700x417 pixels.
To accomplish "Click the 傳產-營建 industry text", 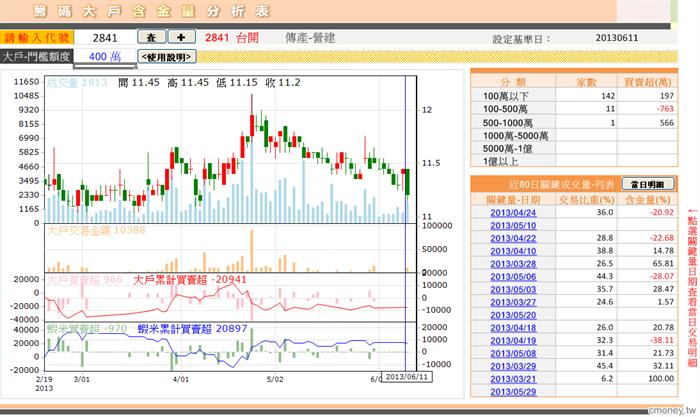I will pyautogui.click(x=310, y=38).
